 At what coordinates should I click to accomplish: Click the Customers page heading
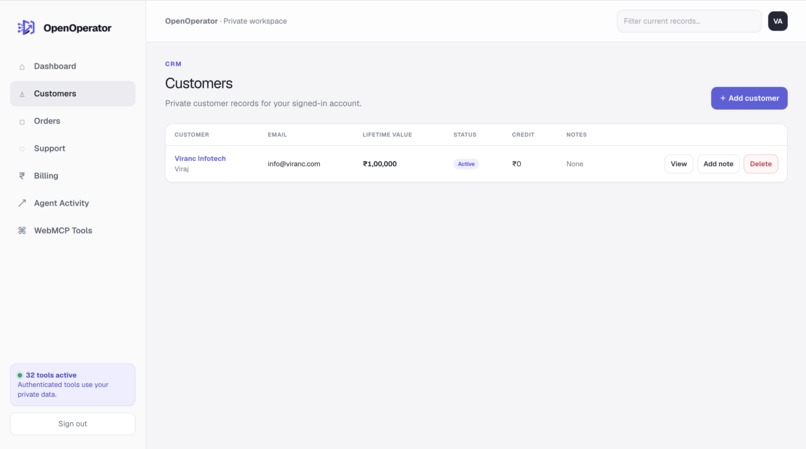tap(199, 83)
